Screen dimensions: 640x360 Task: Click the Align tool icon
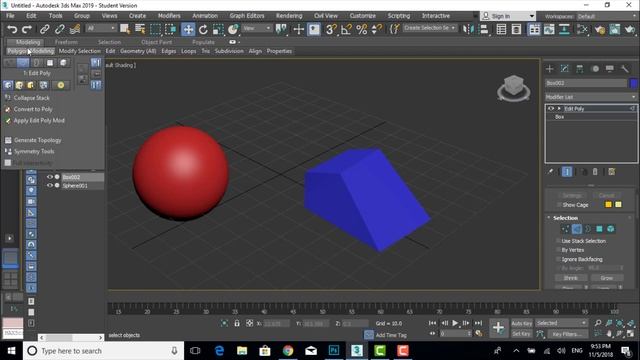point(484,29)
